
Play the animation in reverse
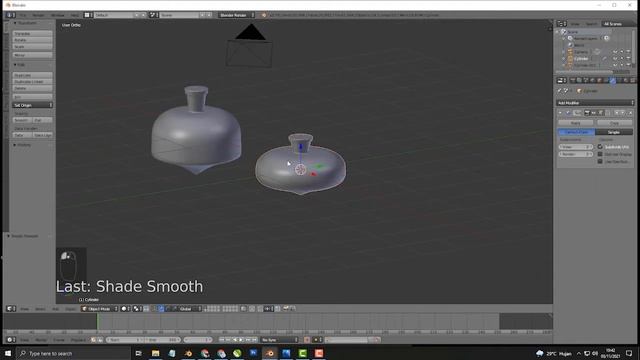click(235, 340)
